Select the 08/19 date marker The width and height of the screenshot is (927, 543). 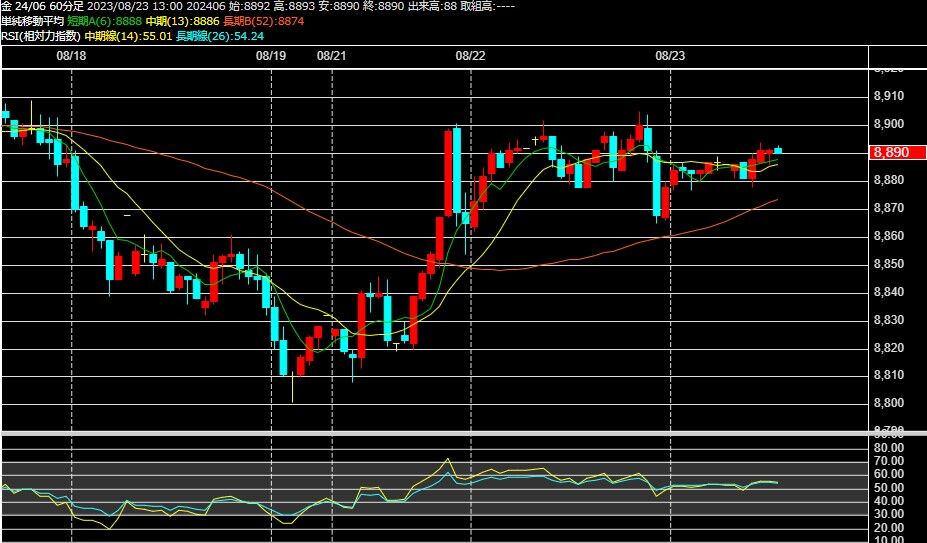(x=271, y=56)
